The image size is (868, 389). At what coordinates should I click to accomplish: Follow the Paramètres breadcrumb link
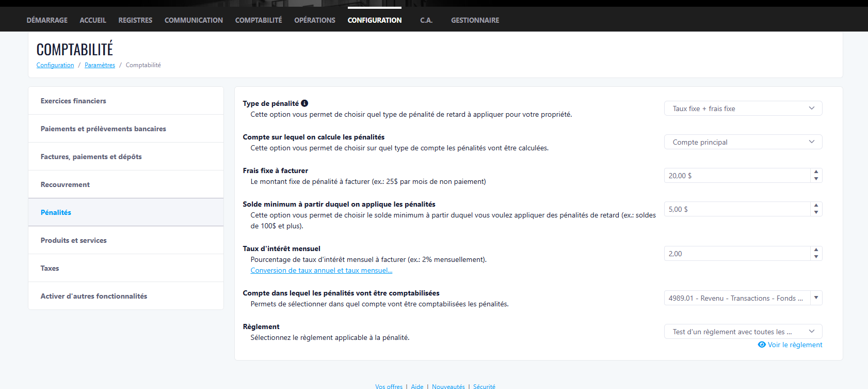click(x=100, y=65)
